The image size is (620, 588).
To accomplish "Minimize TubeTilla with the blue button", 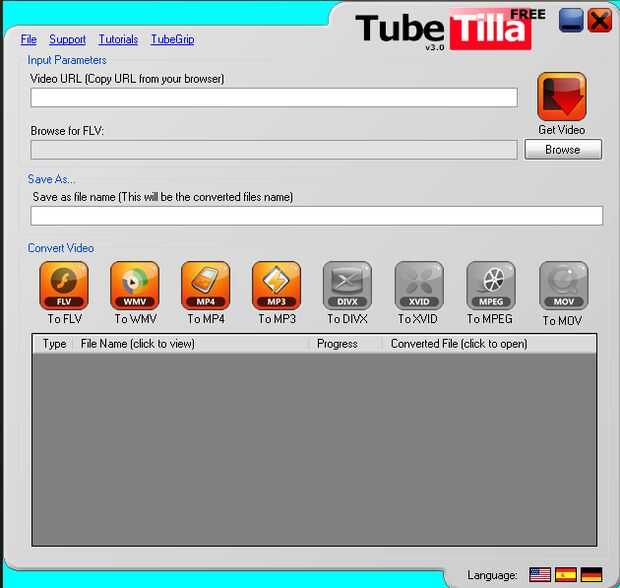I will [x=571, y=20].
